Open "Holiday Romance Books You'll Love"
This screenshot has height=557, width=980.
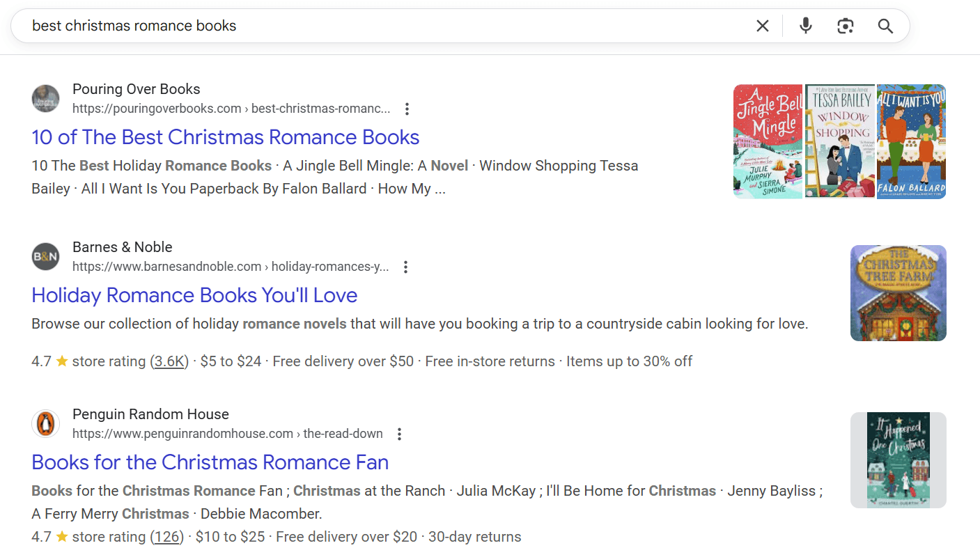(194, 295)
